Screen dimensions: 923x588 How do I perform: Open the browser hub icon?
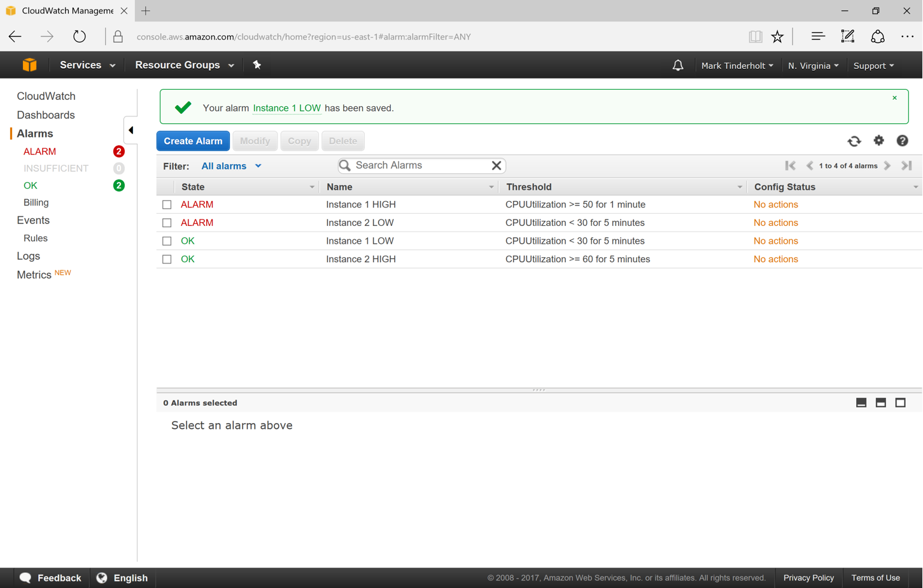coord(818,36)
